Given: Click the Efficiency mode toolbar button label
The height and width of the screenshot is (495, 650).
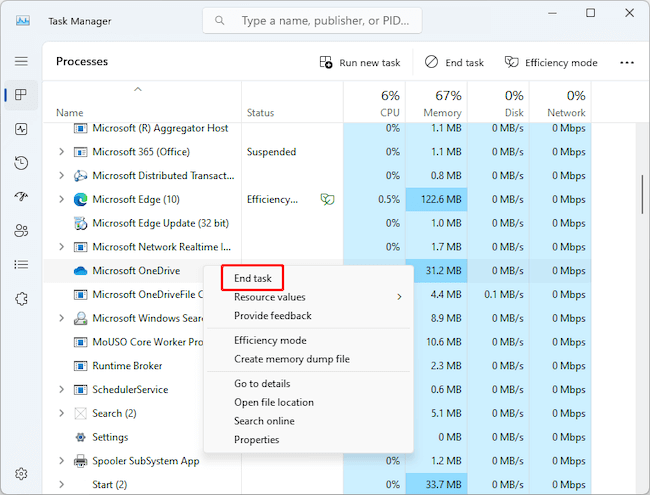Looking at the screenshot, I should [561, 63].
